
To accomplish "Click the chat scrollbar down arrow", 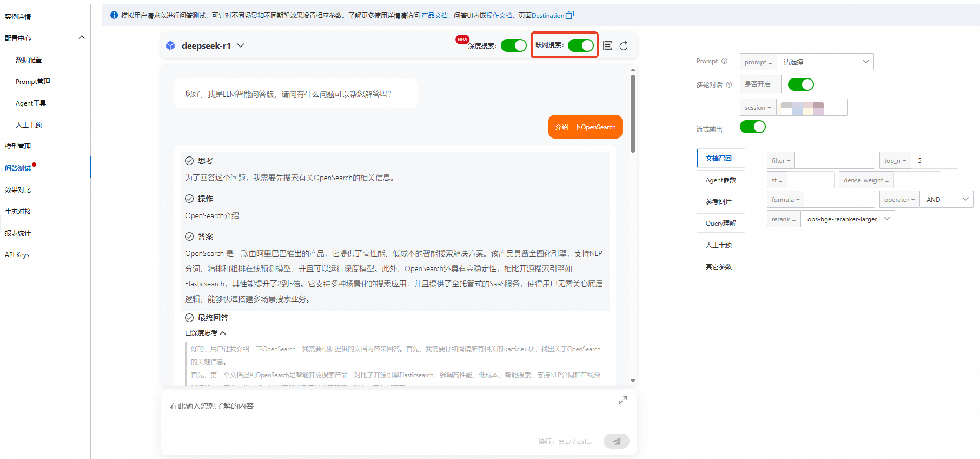I will [x=633, y=381].
